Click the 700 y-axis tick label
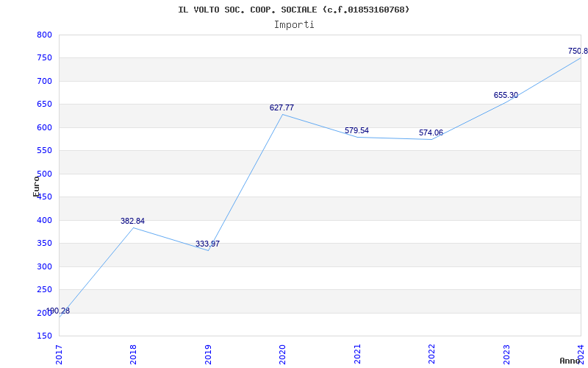 [44, 81]
